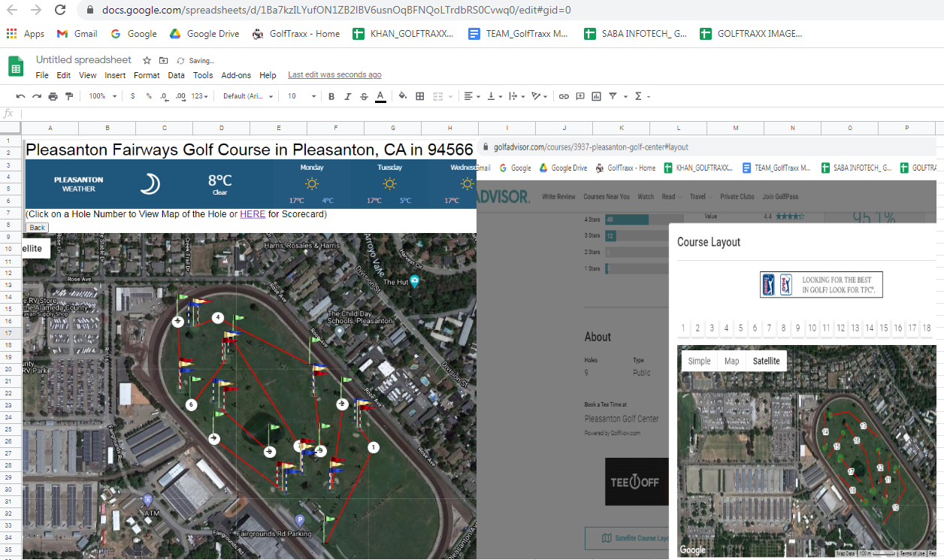Select row 12 header

tap(8, 273)
